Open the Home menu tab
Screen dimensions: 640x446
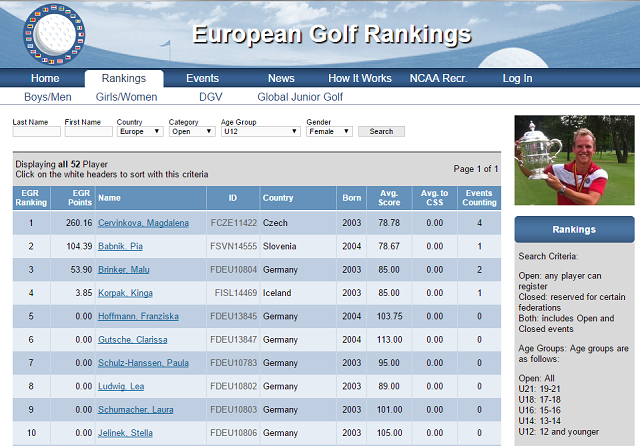click(x=45, y=78)
